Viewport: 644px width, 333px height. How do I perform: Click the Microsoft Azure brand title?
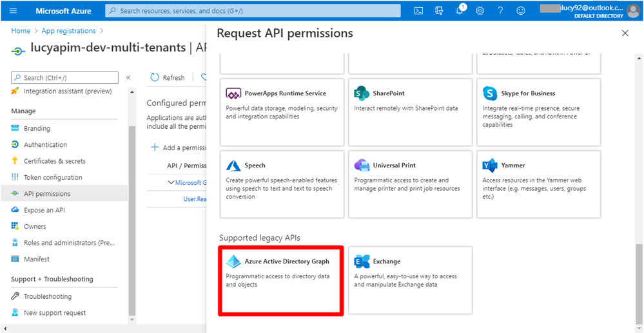click(63, 11)
